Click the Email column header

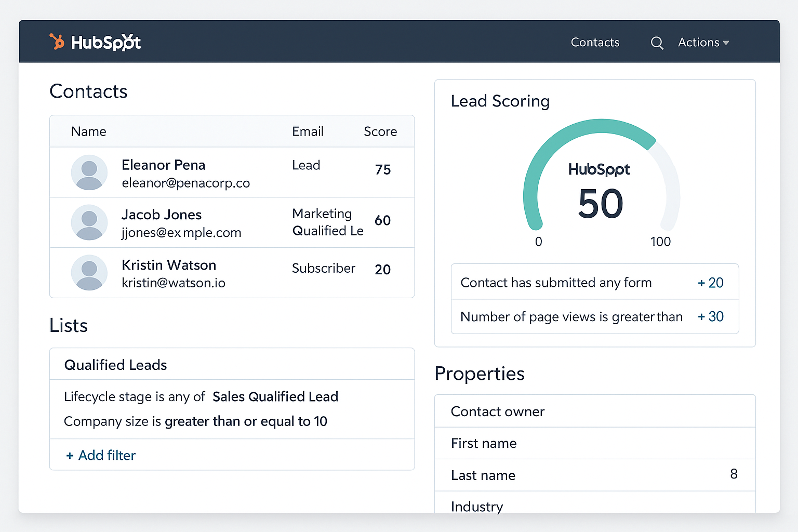pos(308,131)
